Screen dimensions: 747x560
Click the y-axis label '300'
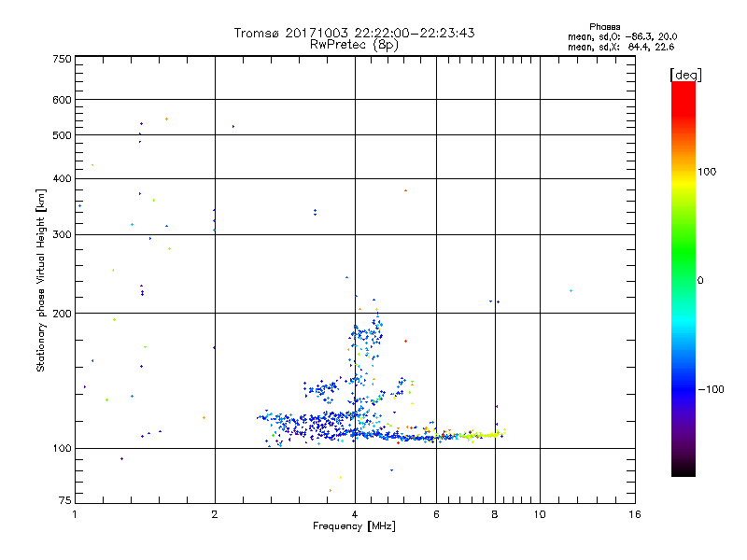62,235
